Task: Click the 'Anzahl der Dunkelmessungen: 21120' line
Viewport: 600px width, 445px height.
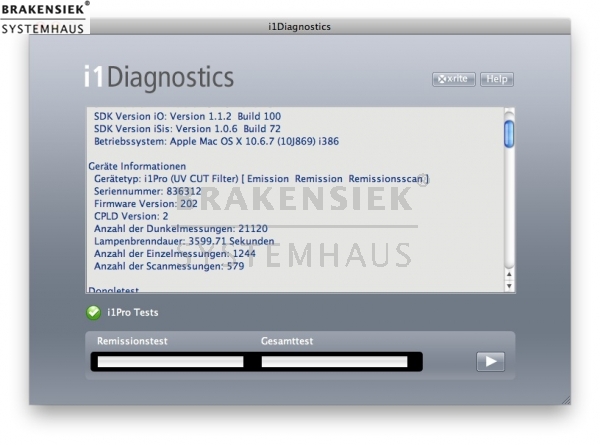Action: click(181, 229)
